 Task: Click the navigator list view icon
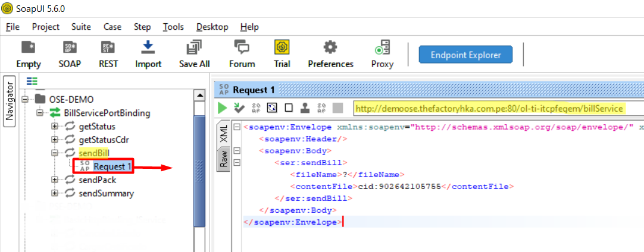click(x=32, y=81)
